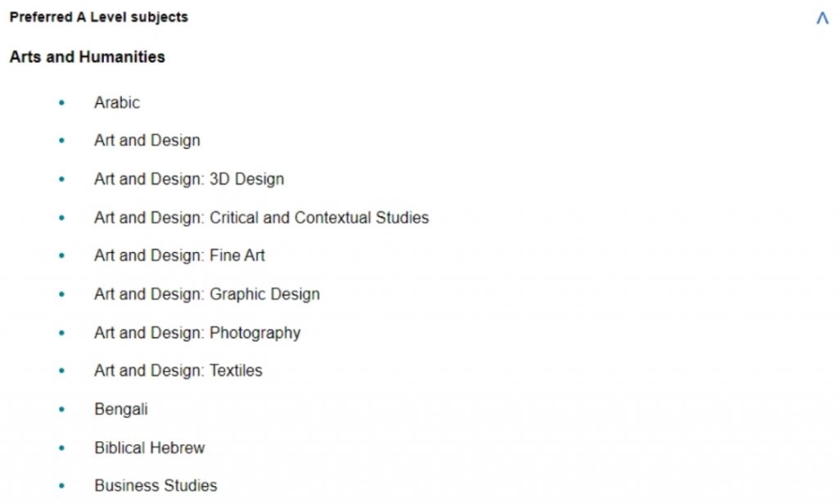838x504 pixels.
Task: Click the Bengali subject
Action: pyautogui.click(x=121, y=409)
